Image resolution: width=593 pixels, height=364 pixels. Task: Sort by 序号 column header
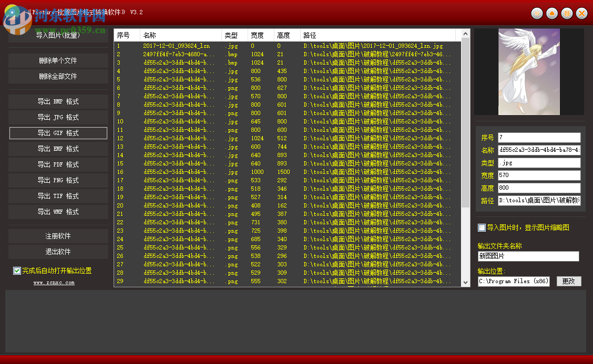(127, 35)
